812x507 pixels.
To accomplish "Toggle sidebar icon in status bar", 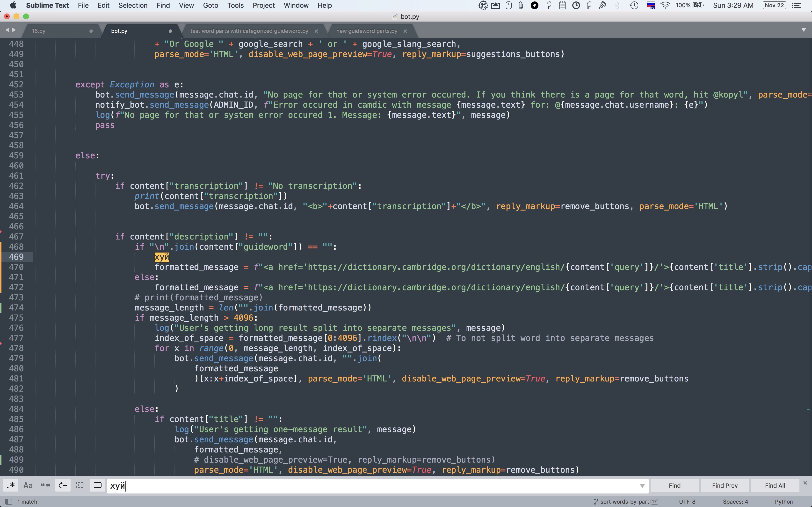I will point(9,502).
